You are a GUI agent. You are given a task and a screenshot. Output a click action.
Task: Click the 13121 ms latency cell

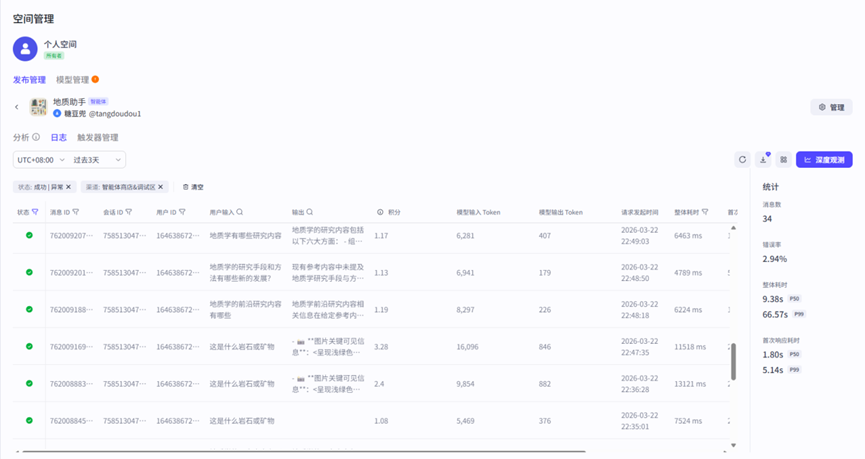pos(690,383)
